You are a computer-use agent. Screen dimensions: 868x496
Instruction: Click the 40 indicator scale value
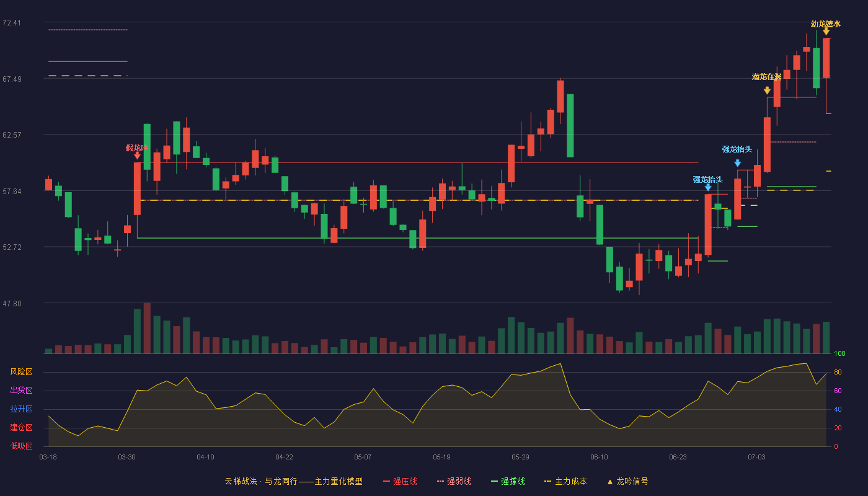click(838, 409)
